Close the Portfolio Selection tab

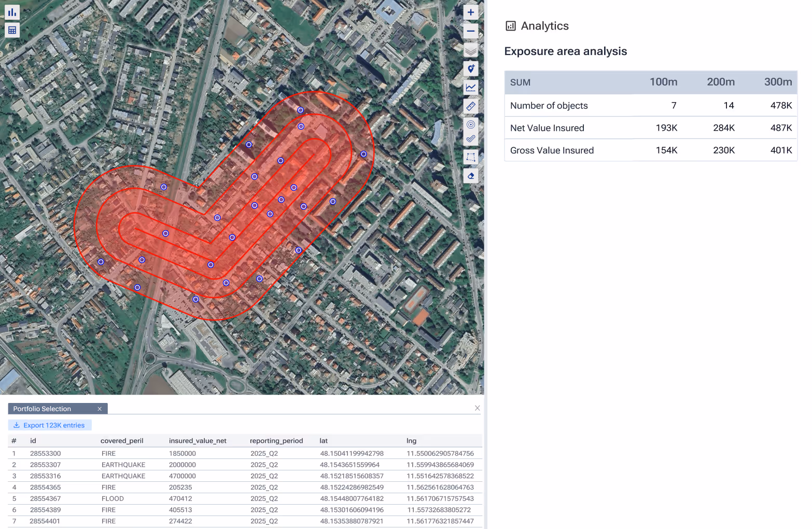100,409
